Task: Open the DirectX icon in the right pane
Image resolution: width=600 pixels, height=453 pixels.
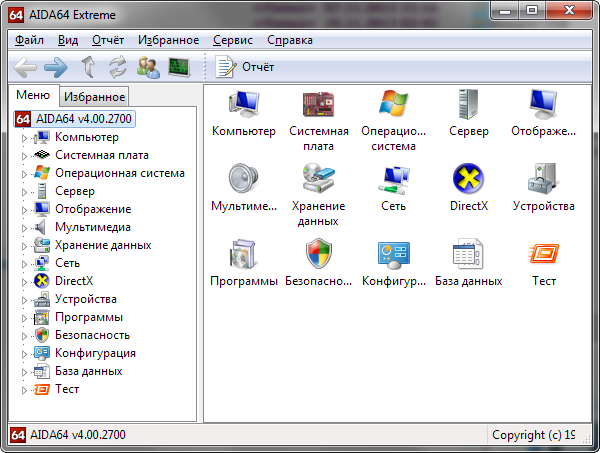Action: point(469,181)
